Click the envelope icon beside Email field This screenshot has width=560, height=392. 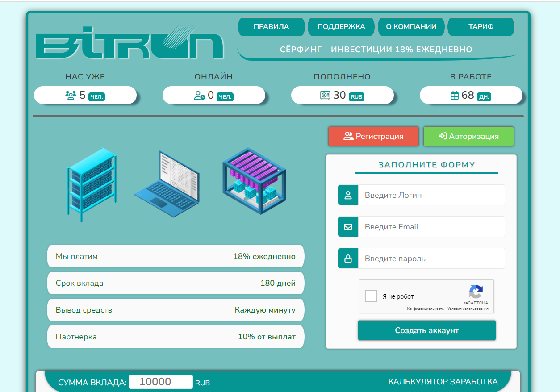[348, 227]
